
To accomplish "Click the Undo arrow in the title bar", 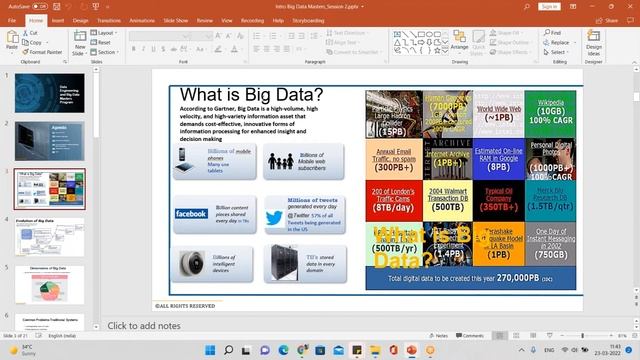I will [x=69, y=7].
